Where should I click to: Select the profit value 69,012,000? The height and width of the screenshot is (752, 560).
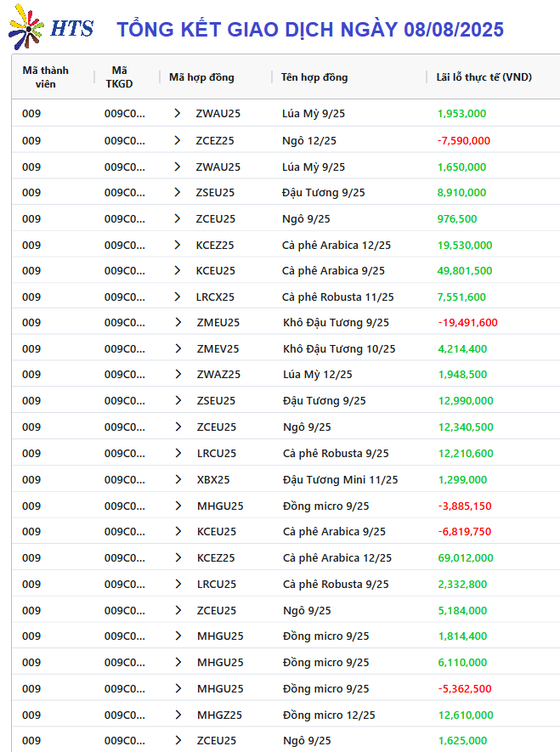466,558
